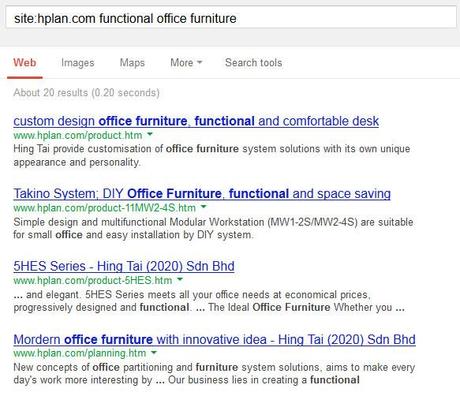Expand arrow next to product-5HES.htm URL

pos(180,279)
